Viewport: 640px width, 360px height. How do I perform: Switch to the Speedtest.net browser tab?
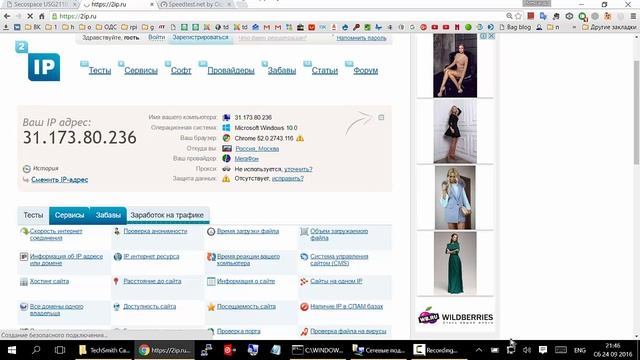(x=195, y=4)
